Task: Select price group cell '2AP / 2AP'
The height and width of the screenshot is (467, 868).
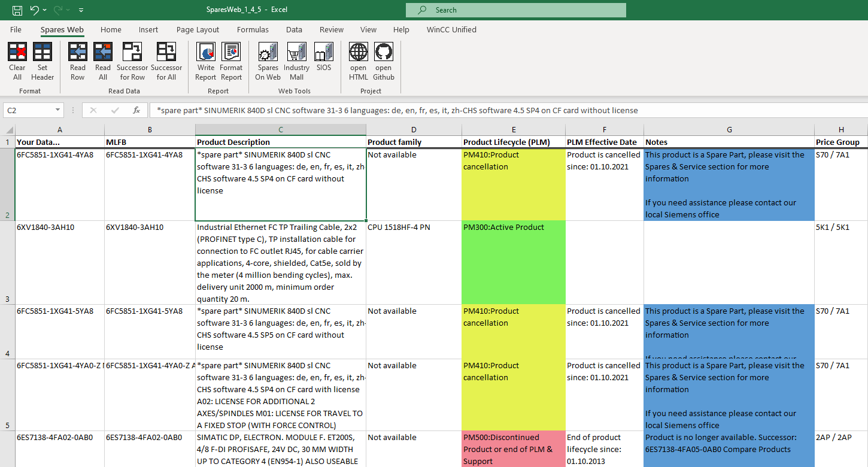Action: [841, 449]
